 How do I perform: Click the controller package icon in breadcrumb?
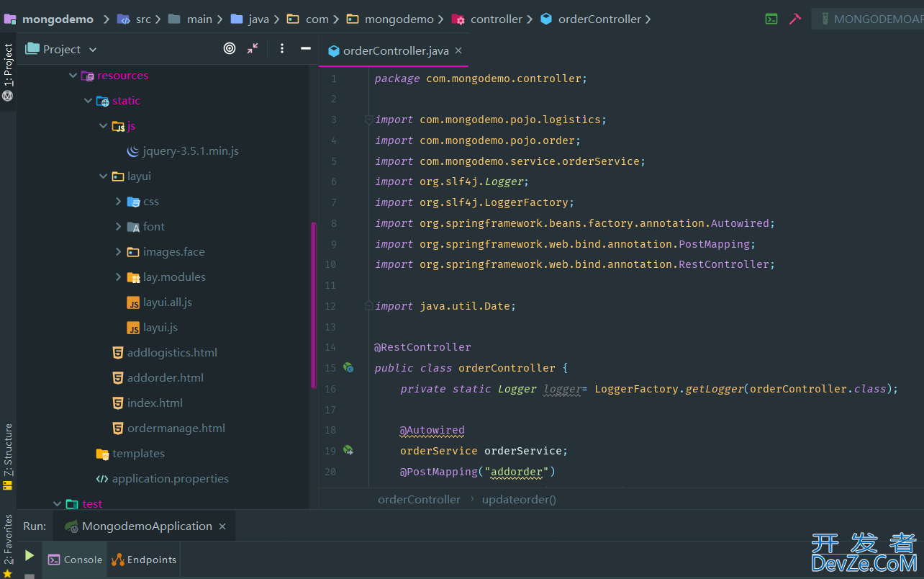tap(458, 19)
